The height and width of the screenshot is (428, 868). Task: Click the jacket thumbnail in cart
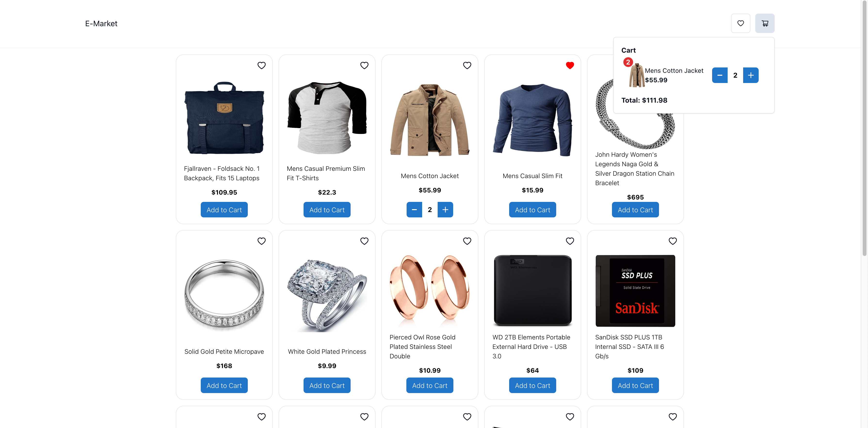[x=636, y=75]
